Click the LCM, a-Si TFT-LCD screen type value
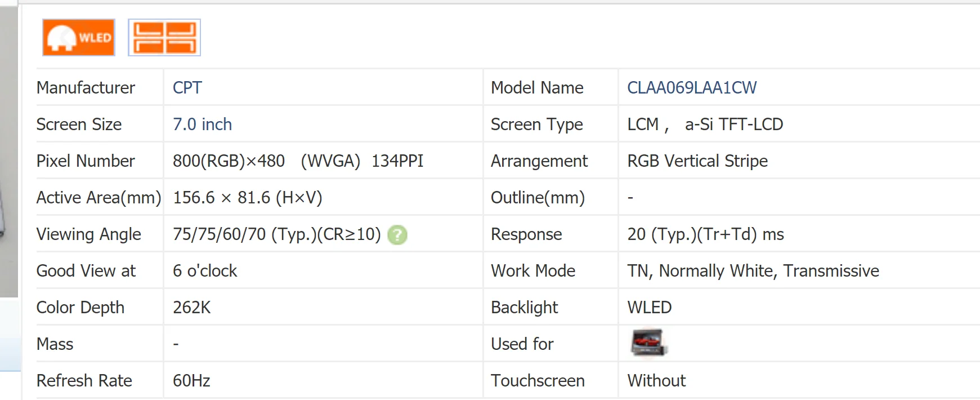Screen dimensions: 980x400 click(705, 125)
